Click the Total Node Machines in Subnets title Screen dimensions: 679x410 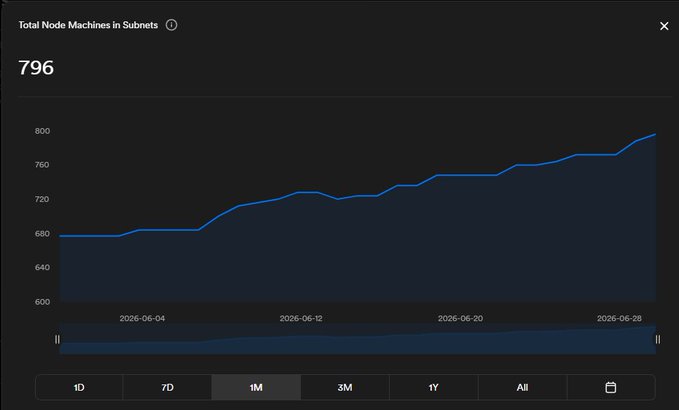tap(88, 25)
